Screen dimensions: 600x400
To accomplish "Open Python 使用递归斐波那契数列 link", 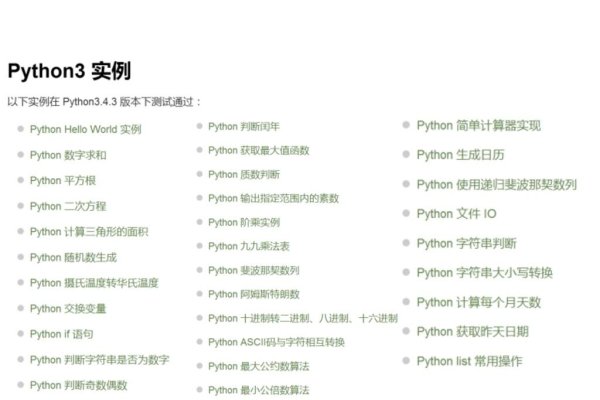I will click(x=497, y=184).
